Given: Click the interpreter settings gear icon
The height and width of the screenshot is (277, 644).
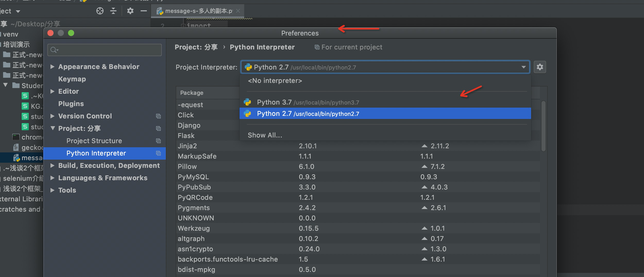Looking at the screenshot, I should tap(540, 67).
